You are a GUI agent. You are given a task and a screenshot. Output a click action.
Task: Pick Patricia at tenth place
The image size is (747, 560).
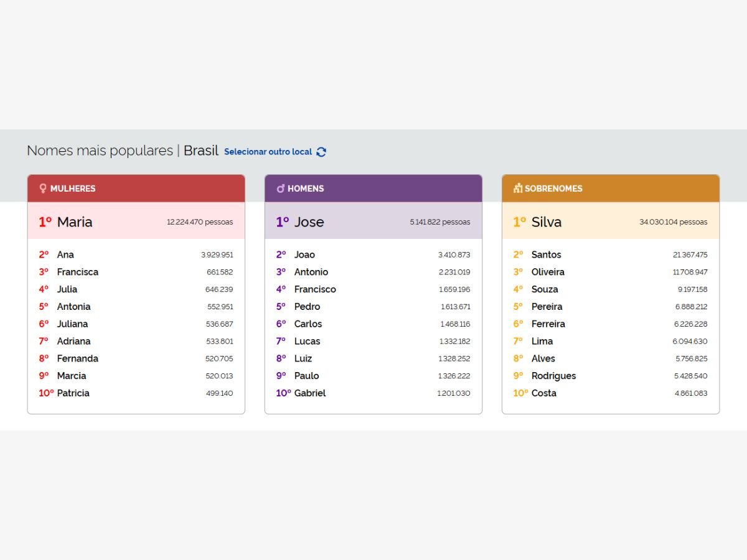(73, 393)
